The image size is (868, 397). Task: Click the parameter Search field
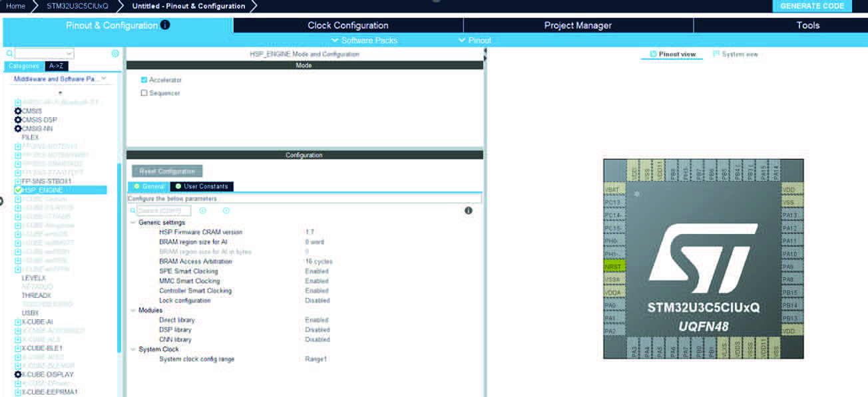pos(164,211)
